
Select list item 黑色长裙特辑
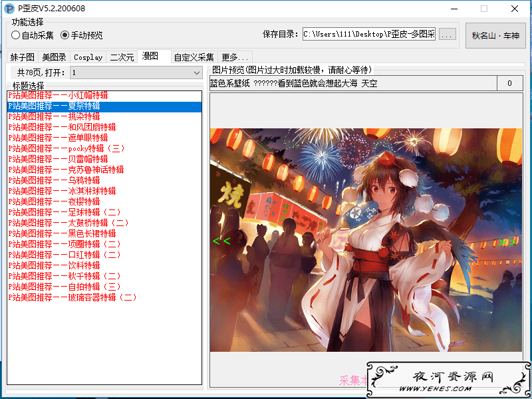click(x=104, y=233)
